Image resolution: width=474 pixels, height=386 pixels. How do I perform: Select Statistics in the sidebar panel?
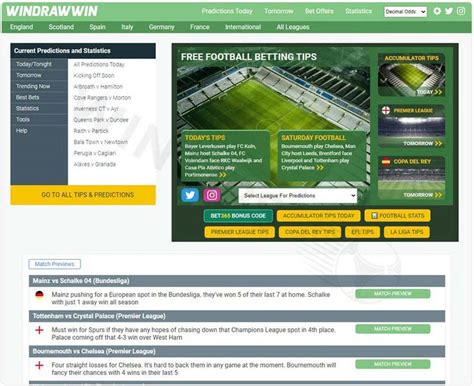point(39,108)
